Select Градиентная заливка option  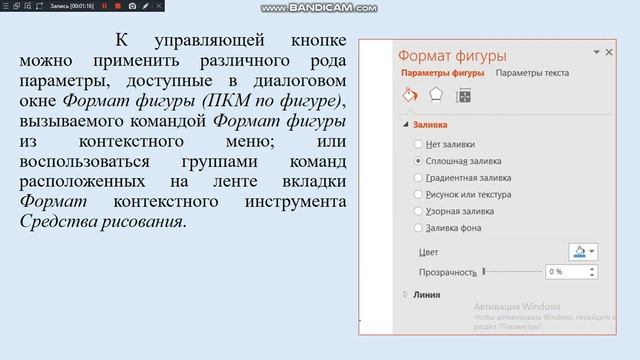[463, 178]
